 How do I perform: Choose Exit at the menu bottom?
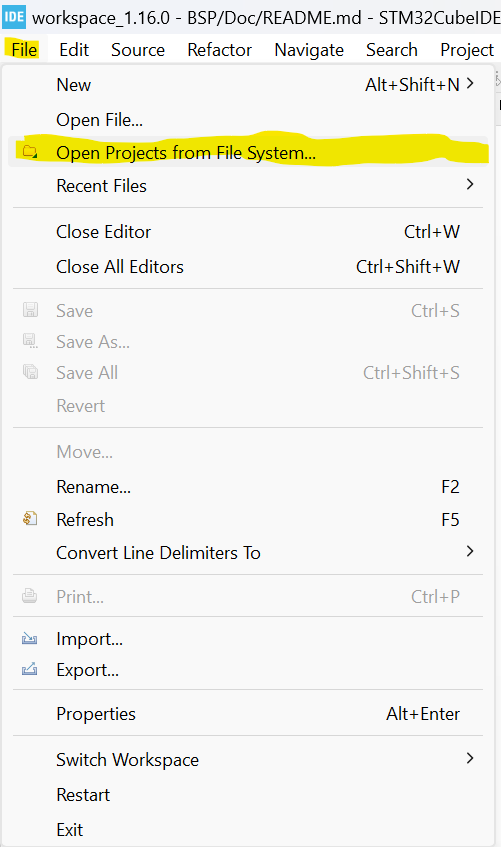248,829
